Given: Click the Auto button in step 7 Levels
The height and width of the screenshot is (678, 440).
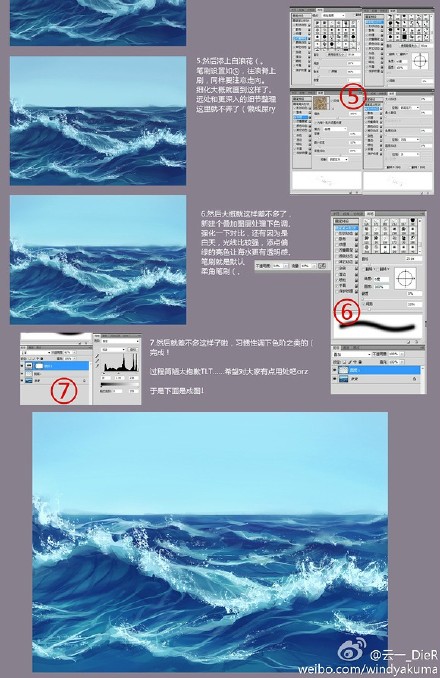Looking at the screenshot, I should point(133,350).
